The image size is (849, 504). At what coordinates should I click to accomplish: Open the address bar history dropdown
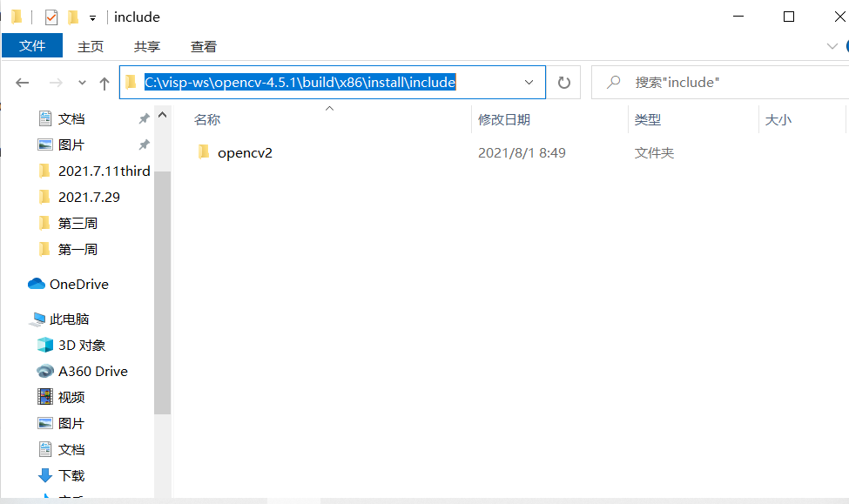pyautogui.click(x=529, y=83)
